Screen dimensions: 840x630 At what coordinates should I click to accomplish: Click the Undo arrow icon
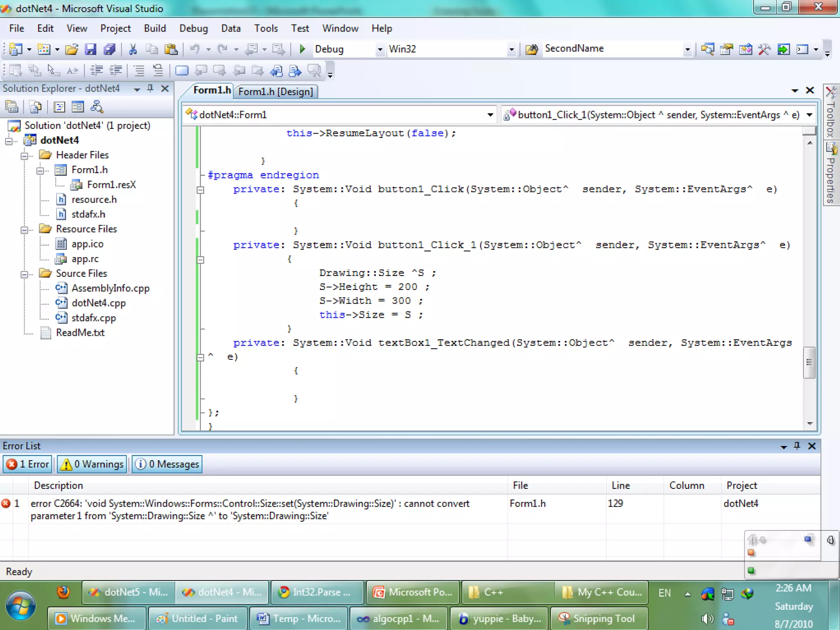click(x=194, y=49)
